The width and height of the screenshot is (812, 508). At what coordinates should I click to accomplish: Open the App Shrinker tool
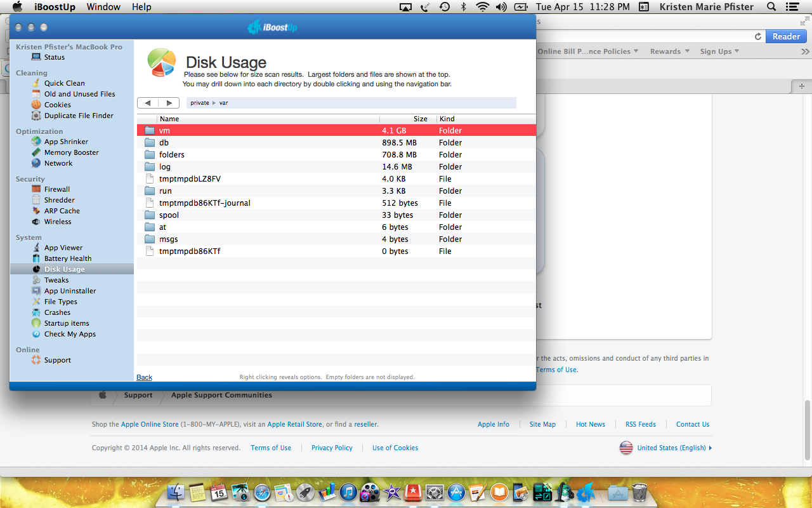coord(66,142)
